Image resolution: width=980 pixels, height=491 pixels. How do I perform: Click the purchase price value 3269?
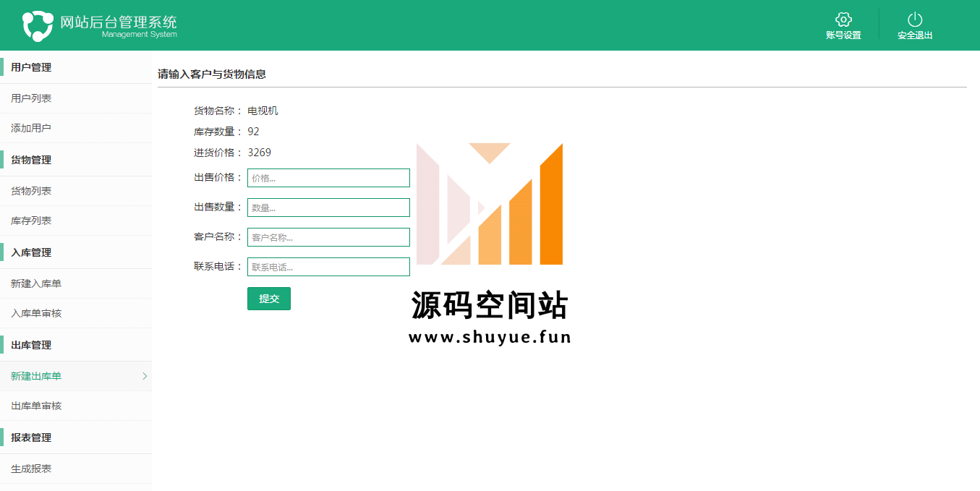pos(260,153)
